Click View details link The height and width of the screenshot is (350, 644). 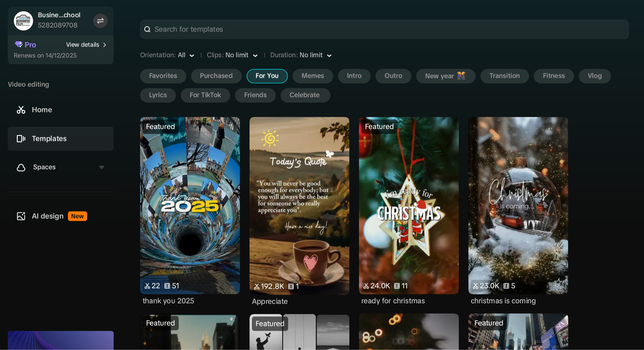point(86,45)
